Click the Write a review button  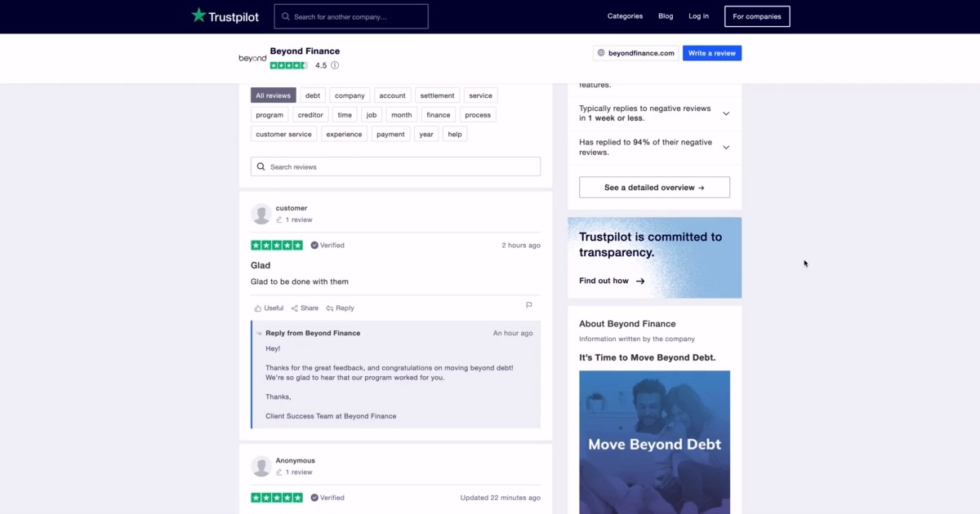click(712, 53)
